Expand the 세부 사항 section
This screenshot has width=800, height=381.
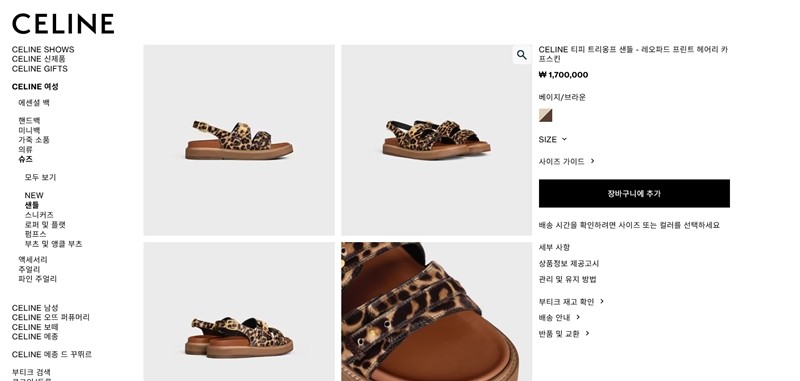point(554,247)
